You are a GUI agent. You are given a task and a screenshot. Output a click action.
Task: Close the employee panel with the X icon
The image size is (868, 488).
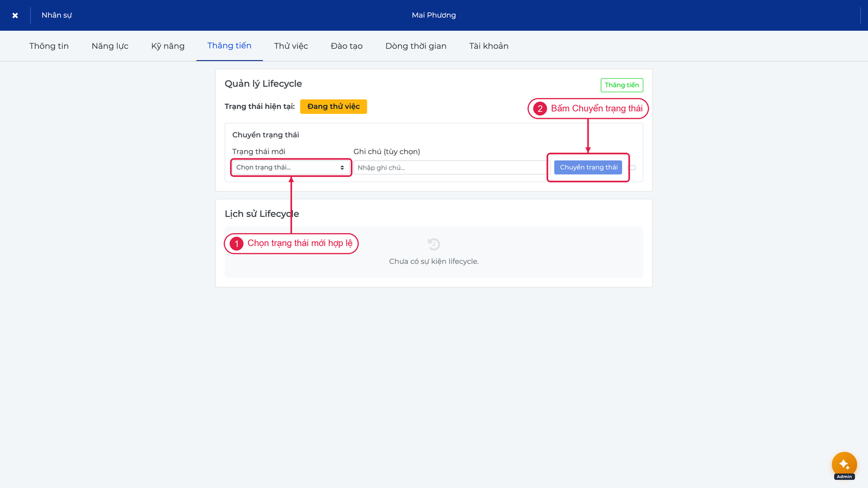click(15, 15)
